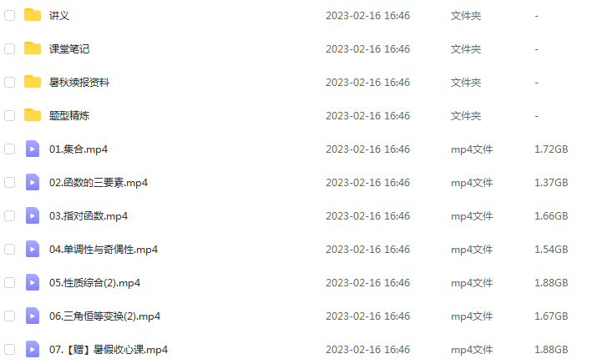Select checkbox for 07.【赠】暑假收心课.mp4
The width and height of the screenshot is (592, 364).
[9, 349]
